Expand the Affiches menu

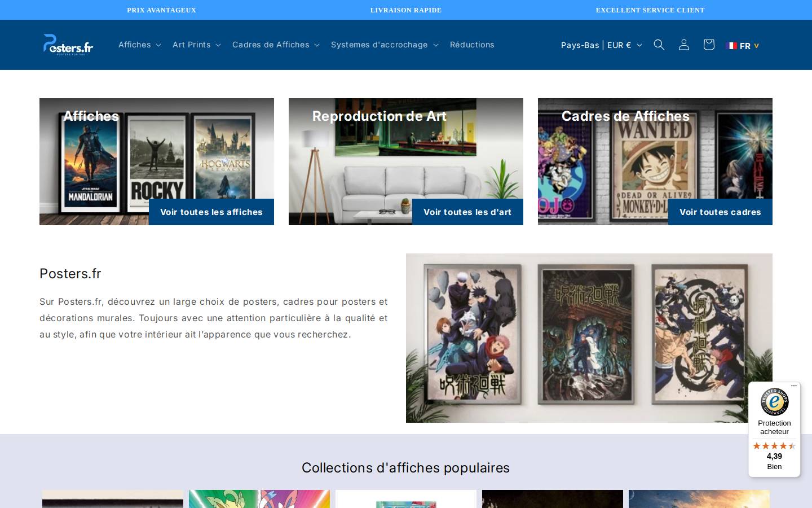point(139,45)
